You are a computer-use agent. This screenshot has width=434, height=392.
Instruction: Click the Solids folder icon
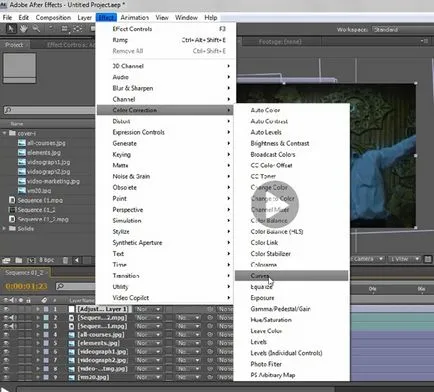pyautogui.click(x=13, y=228)
